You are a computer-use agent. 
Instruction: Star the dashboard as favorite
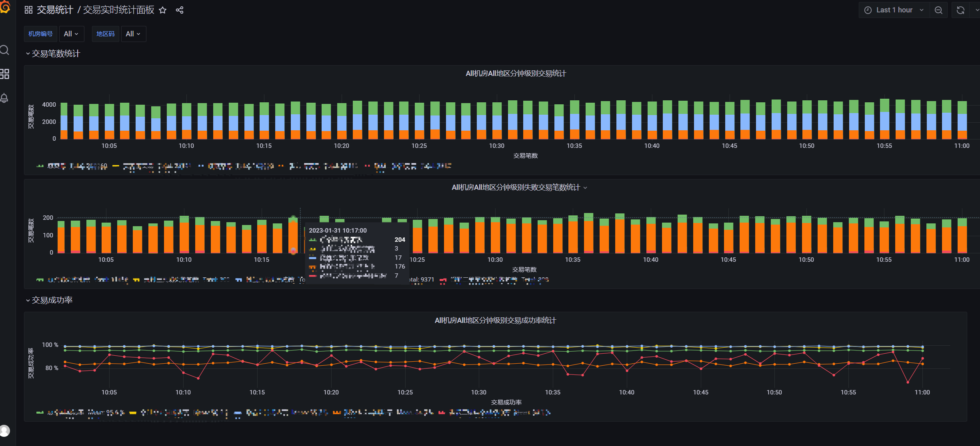(x=162, y=10)
